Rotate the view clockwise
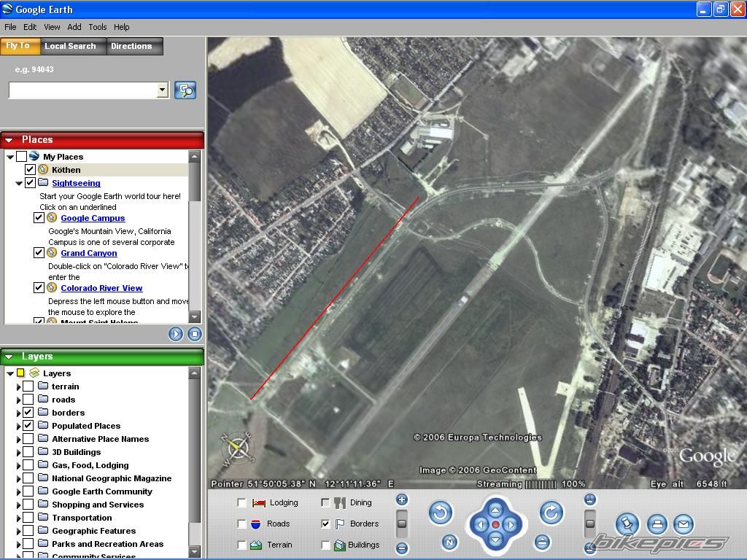Image resolution: width=747 pixels, height=560 pixels. (551, 513)
